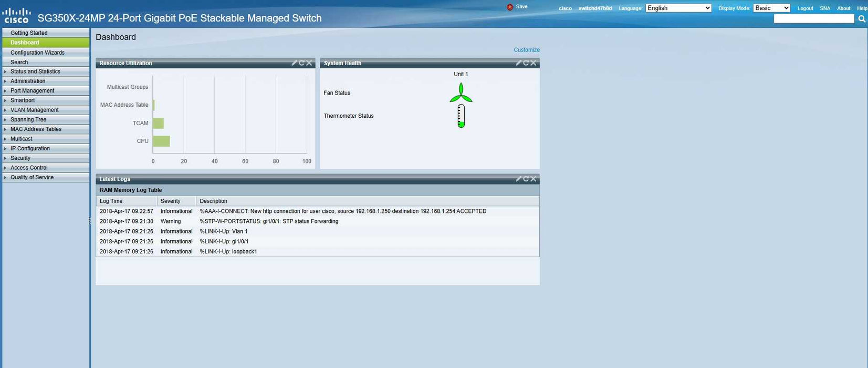Expand the Port Management menu
Image resolution: width=868 pixels, height=368 pixels.
(32, 91)
